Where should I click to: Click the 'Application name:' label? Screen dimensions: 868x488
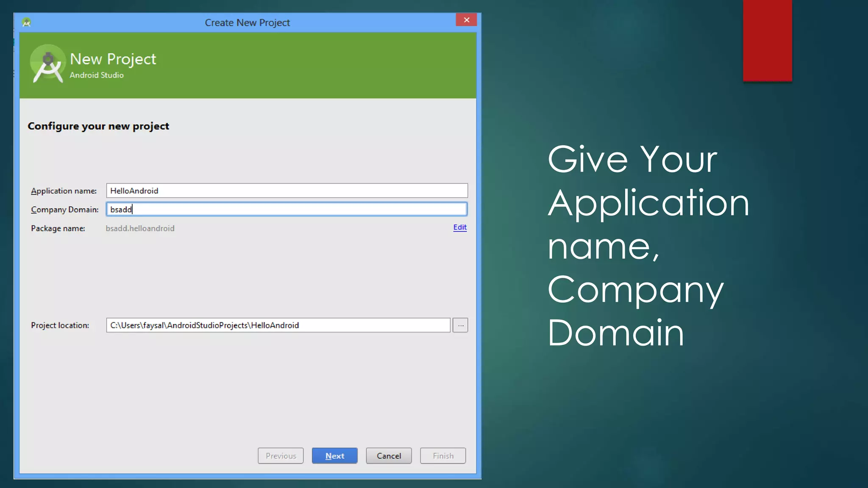coord(64,191)
